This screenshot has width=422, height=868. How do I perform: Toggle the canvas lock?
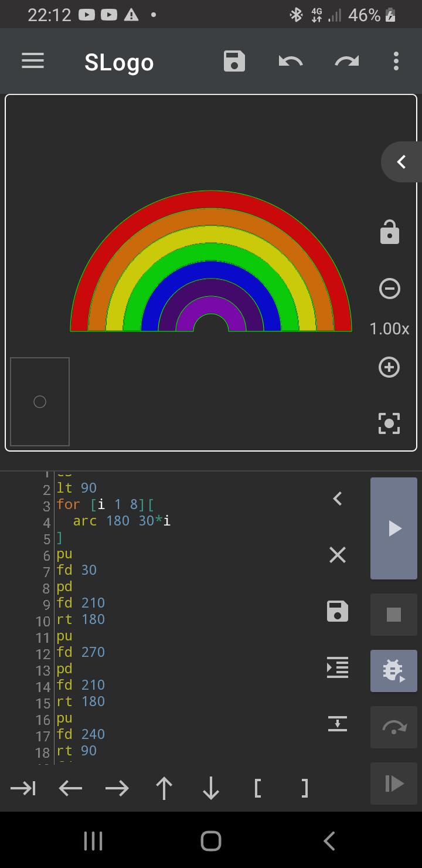[390, 232]
